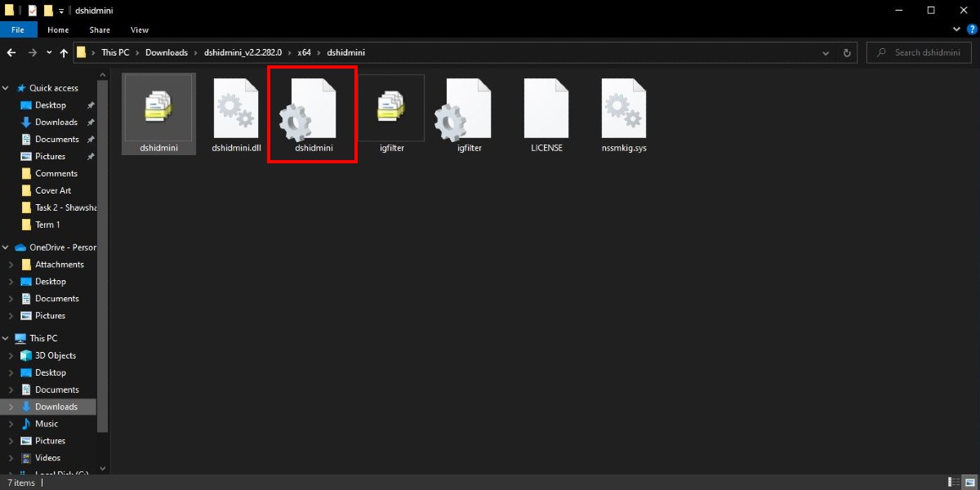Navigate back with the back arrow
This screenshot has height=490, width=980.
click(x=11, y=52)
